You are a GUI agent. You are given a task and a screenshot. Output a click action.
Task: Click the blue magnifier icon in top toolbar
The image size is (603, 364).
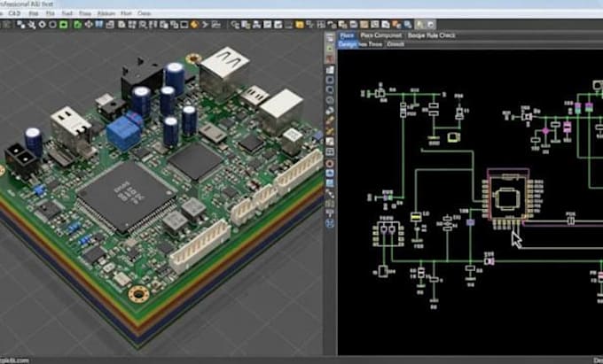[408, 25]
